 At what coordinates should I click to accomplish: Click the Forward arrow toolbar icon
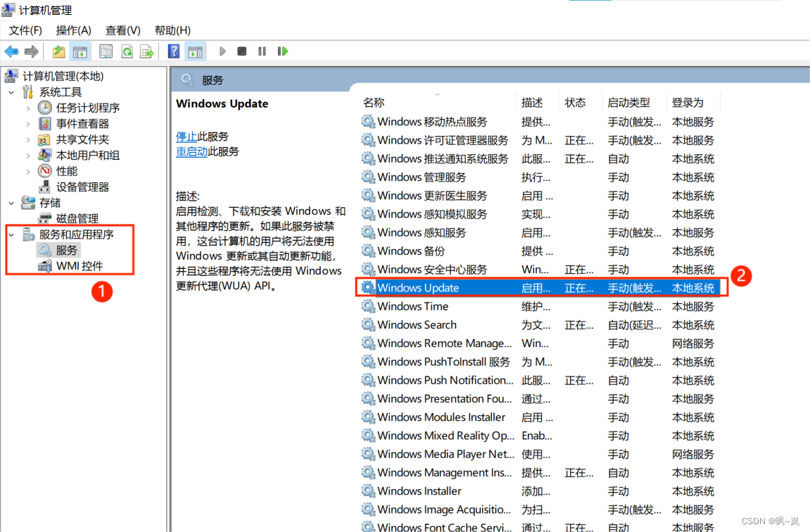click(32, 51)
